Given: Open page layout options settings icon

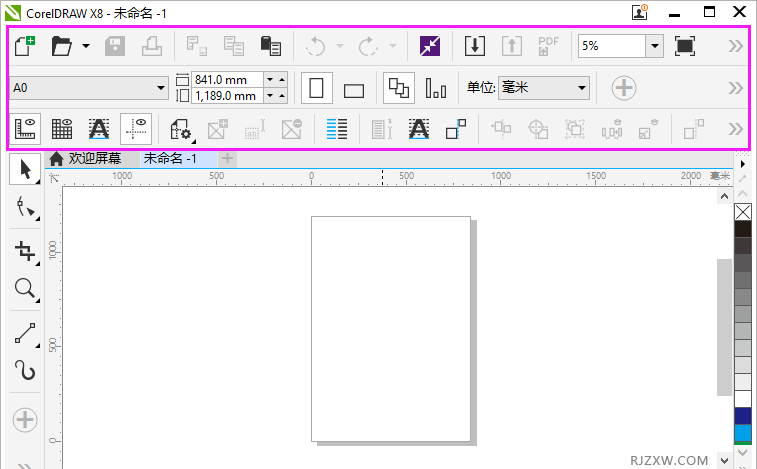Looking at the screenshot, I should click(182, 129).
